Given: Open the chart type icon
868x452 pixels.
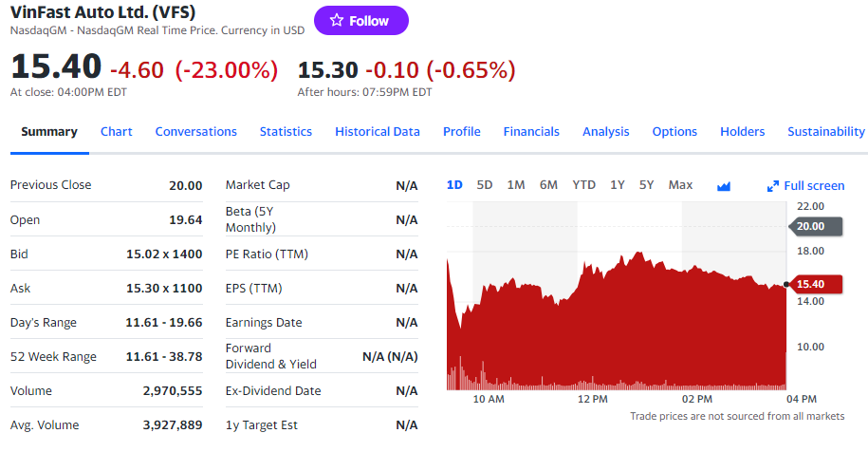Looking at the screenshot, I should coord(724,185).
